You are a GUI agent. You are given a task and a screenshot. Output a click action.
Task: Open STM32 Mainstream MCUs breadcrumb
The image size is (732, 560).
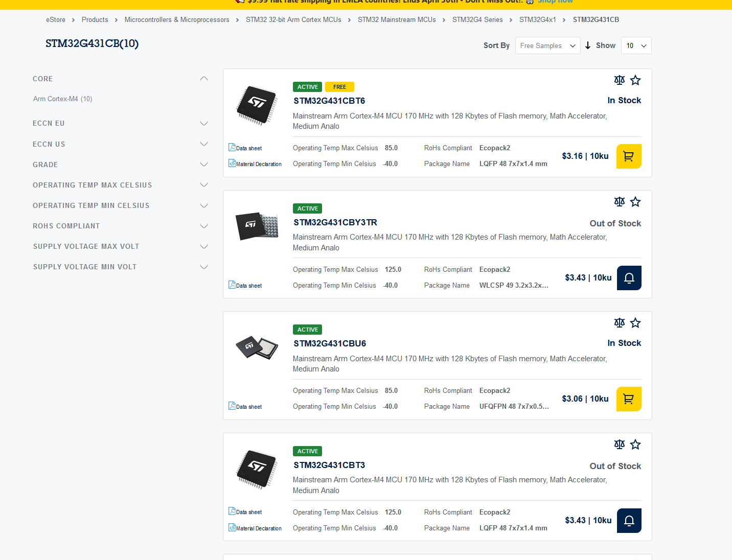[x=397, y=20]
